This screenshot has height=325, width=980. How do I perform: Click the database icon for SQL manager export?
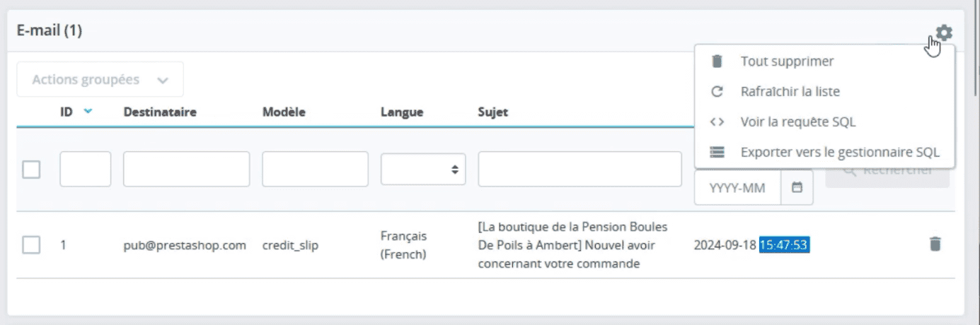[717, 152]
